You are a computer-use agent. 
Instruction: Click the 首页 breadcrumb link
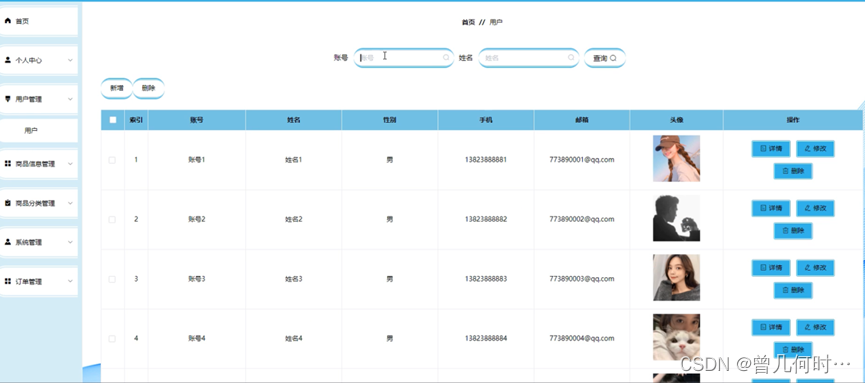[468, 22]
